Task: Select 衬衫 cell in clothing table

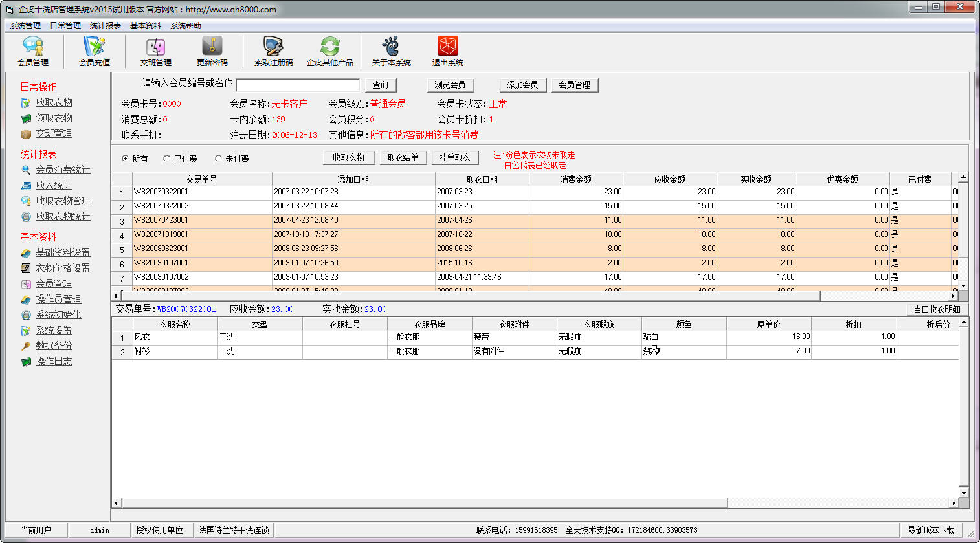Action: pyautogui.click(x=175, y=351)
